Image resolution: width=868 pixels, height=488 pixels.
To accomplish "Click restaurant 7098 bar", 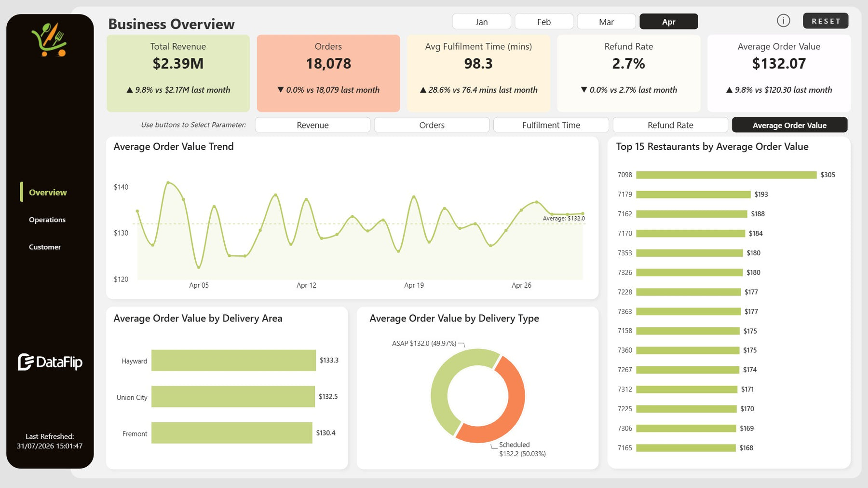I will pos(726,175).
